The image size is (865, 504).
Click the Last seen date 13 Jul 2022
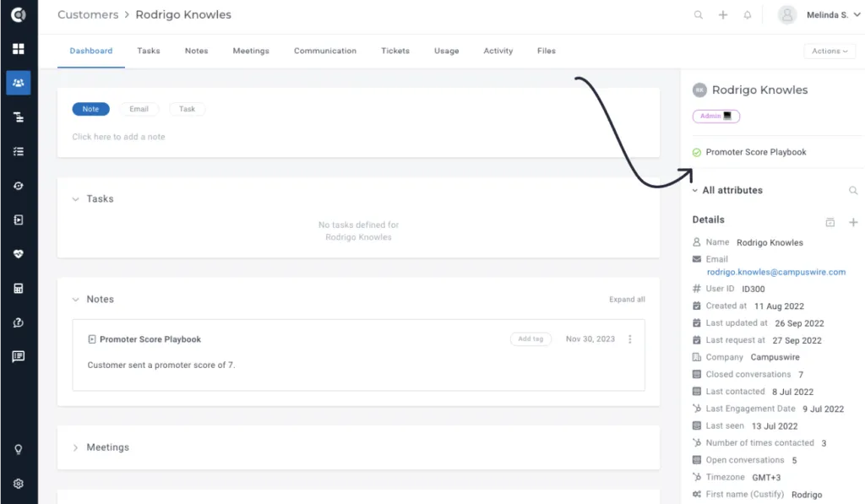(x=775, y=426)
